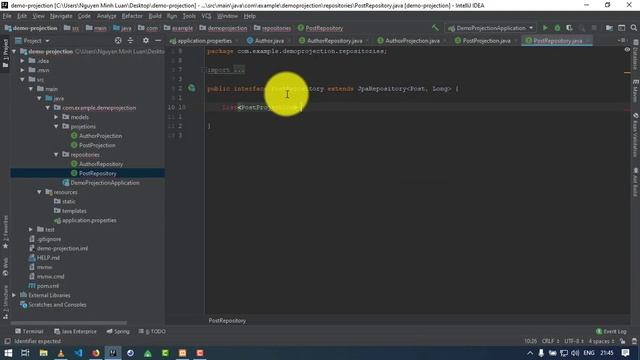Expand .mvn folder
Screen dimensions: 640x360
click(22, 70)
